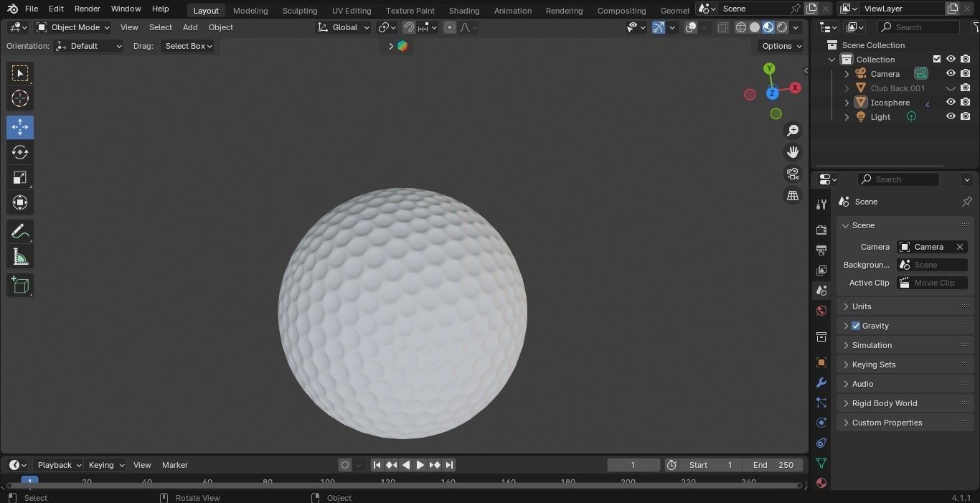Open the Physics properties tab
This screenshot has height=503, width=980.
[x=821, y=423]
